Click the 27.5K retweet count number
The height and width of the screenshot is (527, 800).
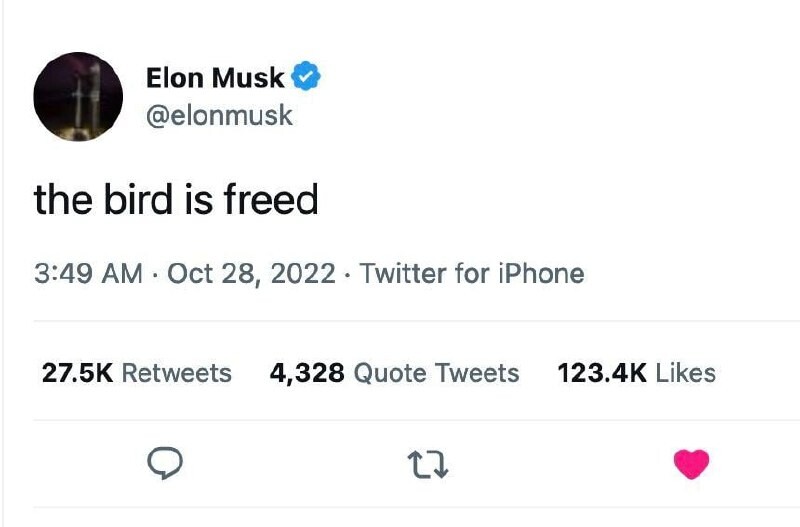click(x=77, y=372)
